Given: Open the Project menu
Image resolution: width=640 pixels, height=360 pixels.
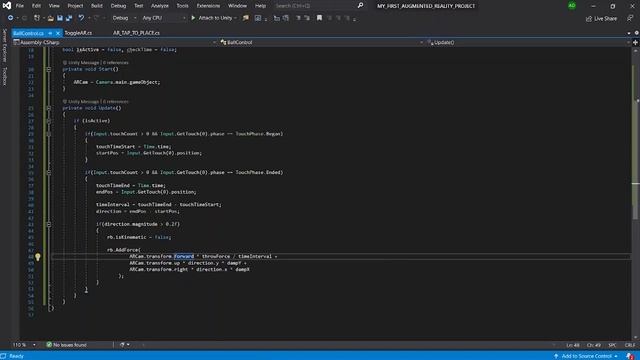Looking at the screenshot, I should (75, 6).
